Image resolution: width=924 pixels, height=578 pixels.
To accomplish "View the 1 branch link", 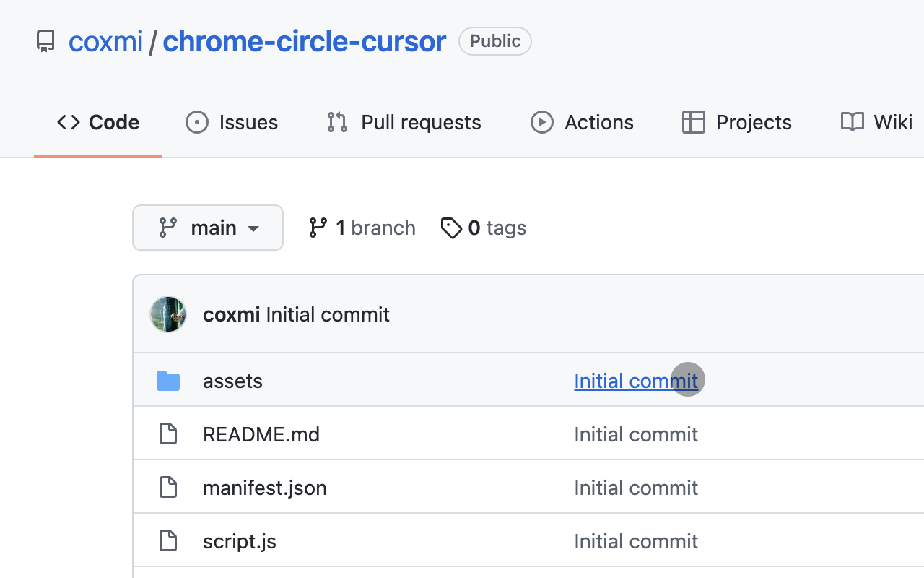I will [362, 228].
